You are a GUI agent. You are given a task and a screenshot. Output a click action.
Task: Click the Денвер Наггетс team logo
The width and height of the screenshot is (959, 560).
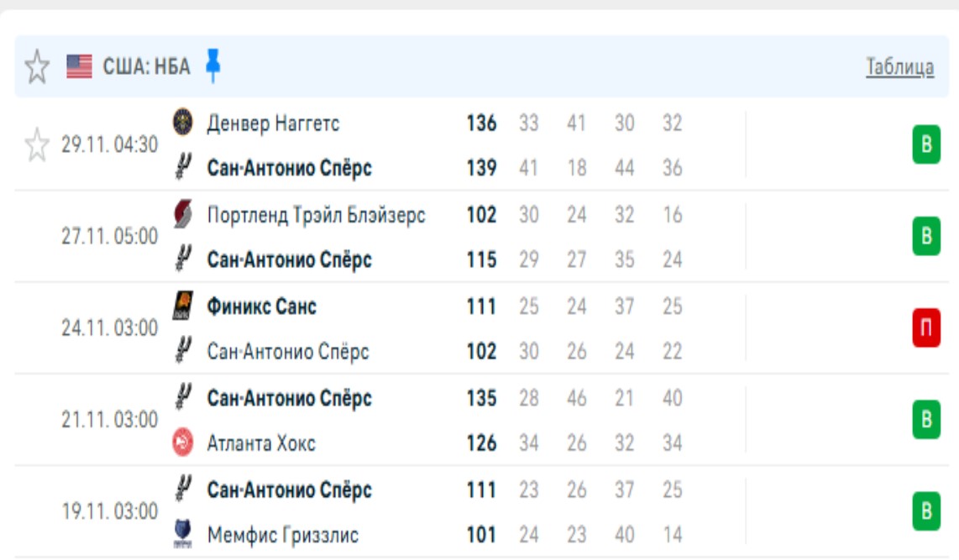tap(182, 123)
